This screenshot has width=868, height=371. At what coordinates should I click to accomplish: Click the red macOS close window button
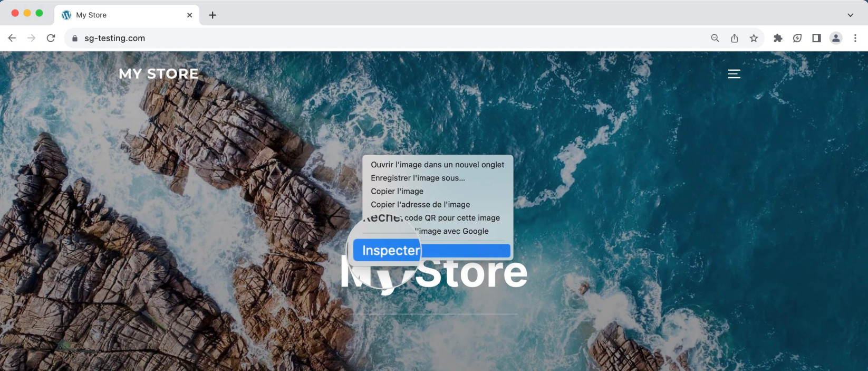click(15, 13)
